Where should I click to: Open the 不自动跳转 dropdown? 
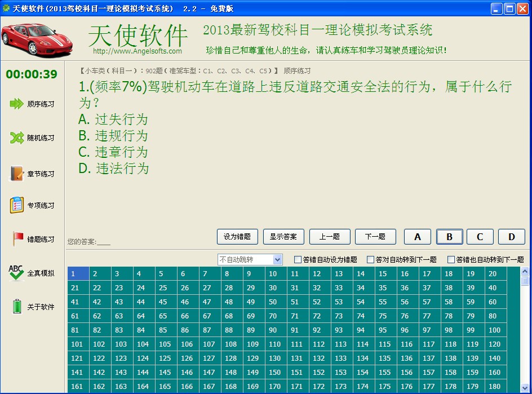250,260
